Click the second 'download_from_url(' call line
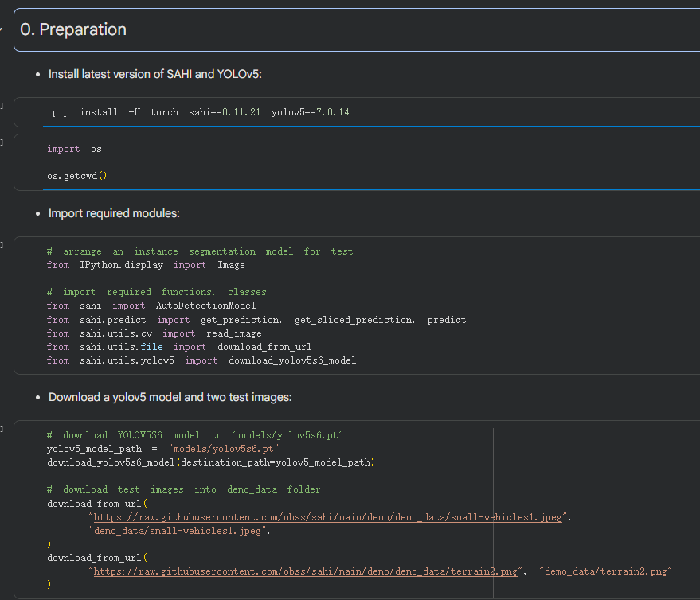The height and width of the screenshot is (600, 700). 97,558
